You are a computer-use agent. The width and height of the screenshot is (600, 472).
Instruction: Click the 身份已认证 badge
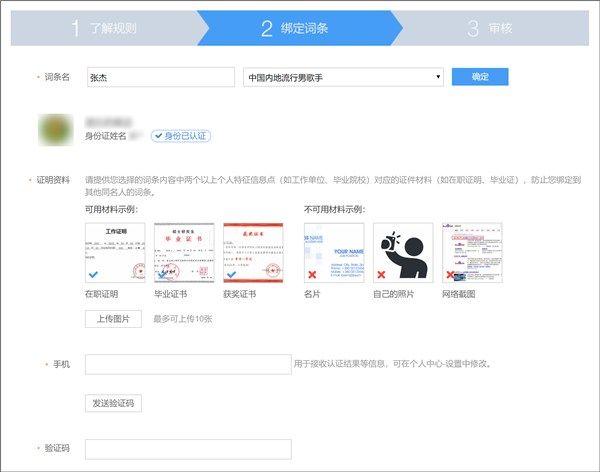pyautogui.click(x=181, y=136)
